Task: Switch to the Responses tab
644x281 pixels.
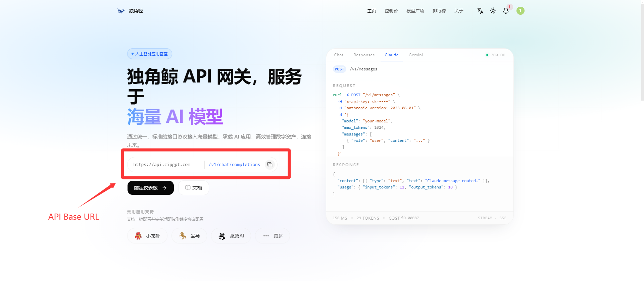Action: click(x=364, y=55)
